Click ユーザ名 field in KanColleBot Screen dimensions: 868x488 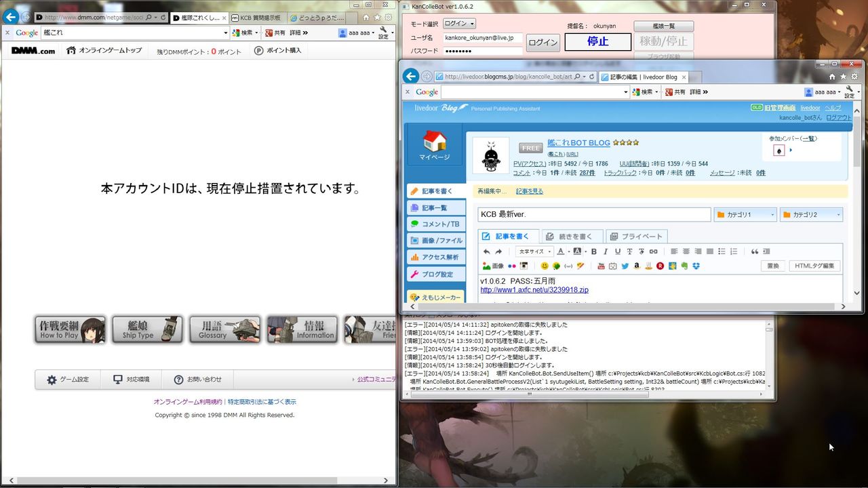tap(483, 38)
